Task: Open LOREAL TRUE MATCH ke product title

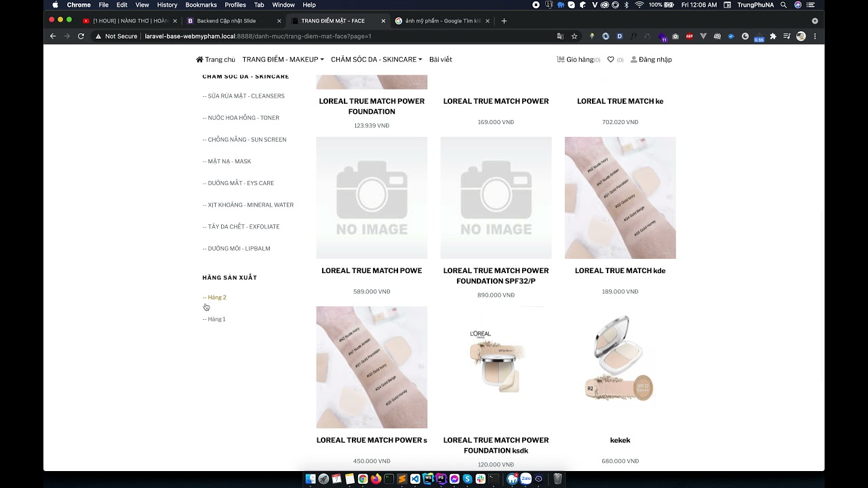Action: point(620,101)
